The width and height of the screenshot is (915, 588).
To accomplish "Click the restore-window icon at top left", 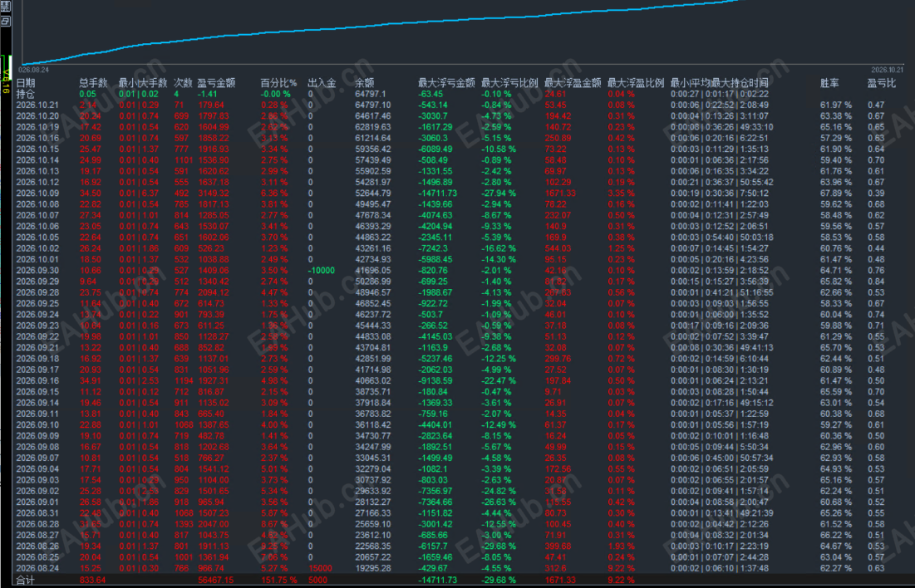I will (5, 21).
